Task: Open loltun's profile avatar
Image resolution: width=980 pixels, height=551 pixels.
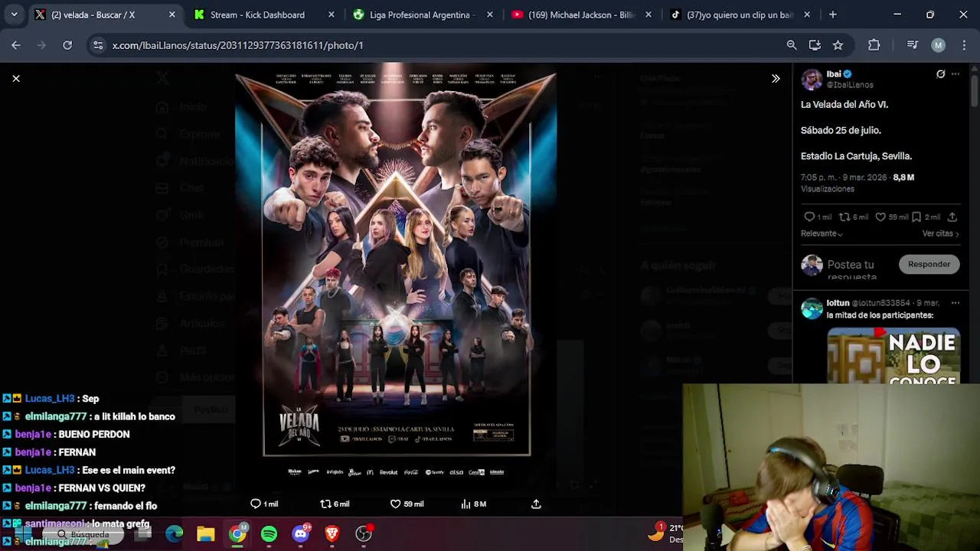Action: click(812, 308)
